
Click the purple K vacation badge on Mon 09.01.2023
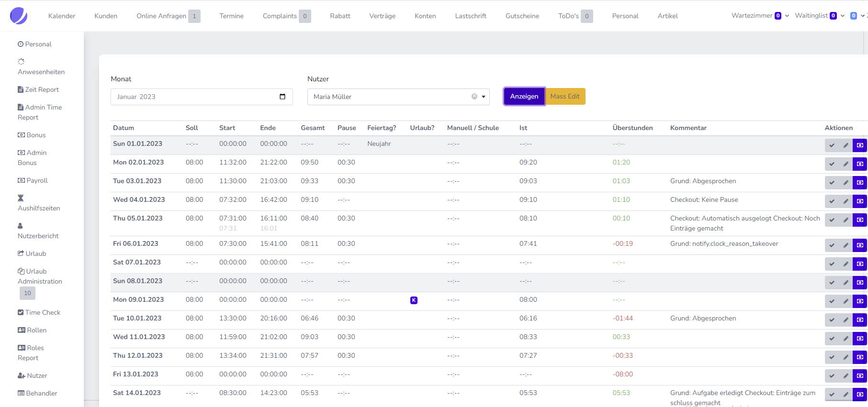[x=414, y=300]
